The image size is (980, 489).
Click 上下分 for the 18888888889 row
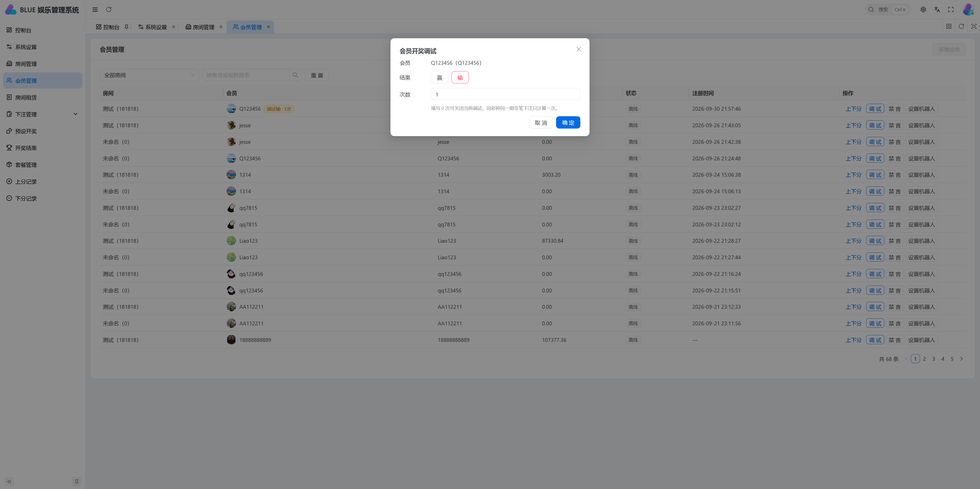coord(853,340)
